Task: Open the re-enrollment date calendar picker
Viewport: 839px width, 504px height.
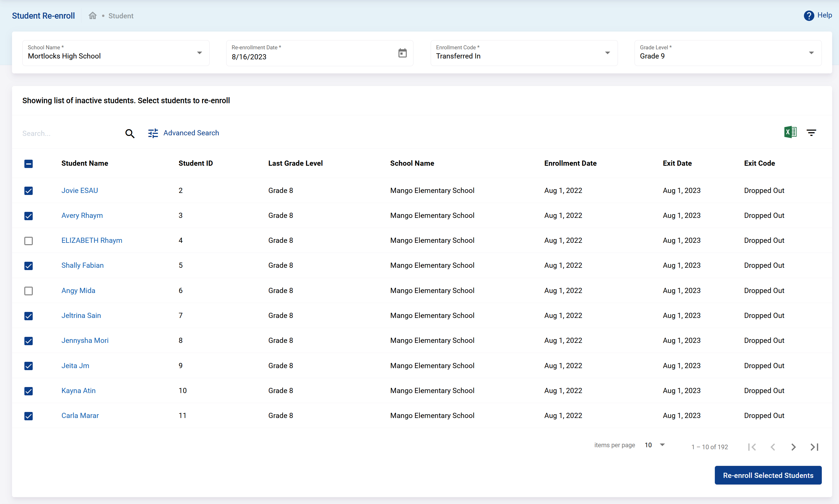Action: click(x=402, y=53)
